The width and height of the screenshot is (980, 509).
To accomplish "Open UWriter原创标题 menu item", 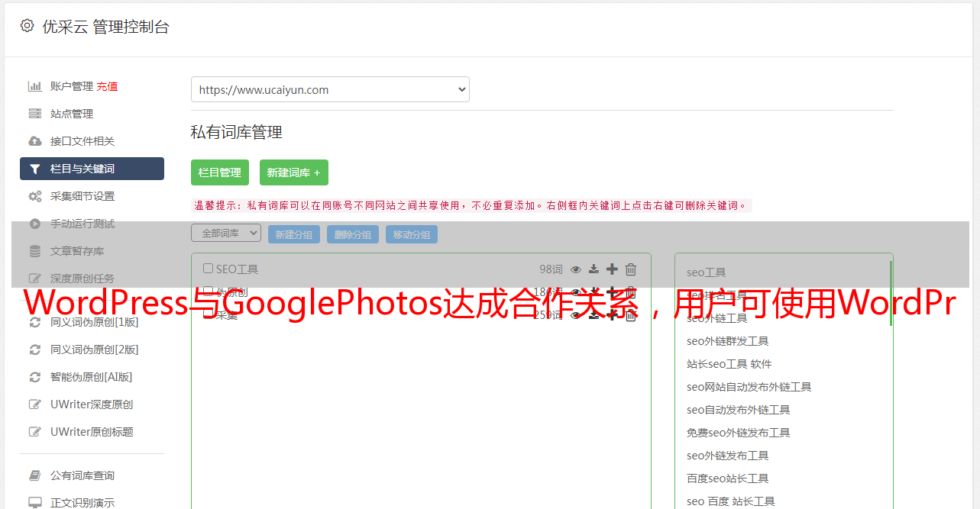I will click(92, 432).
